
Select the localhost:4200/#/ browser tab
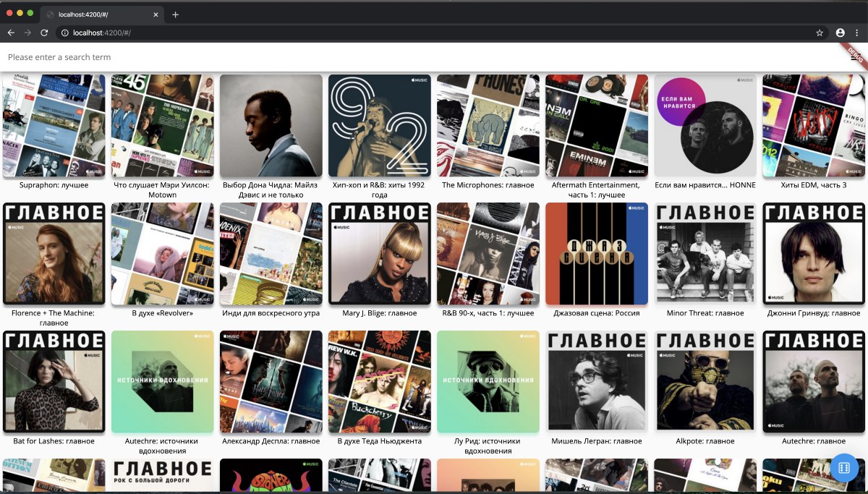click(101, 14)
